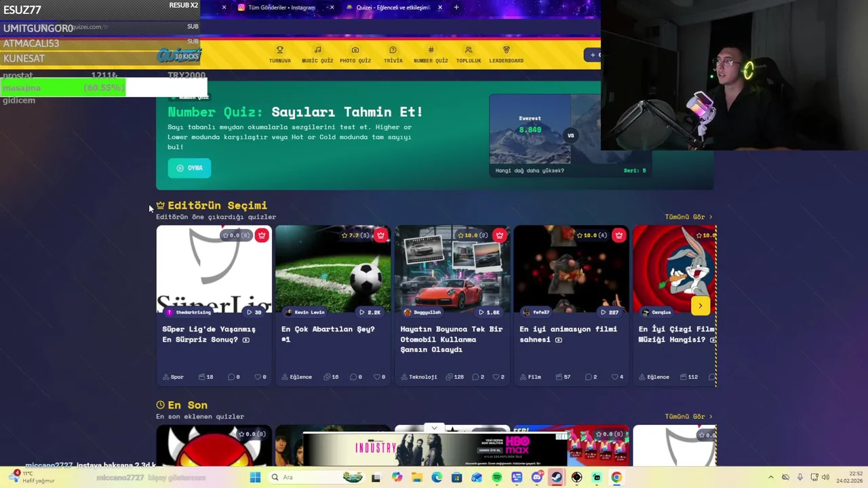
Task: Click the Bugs Bunny quiz thumbnail
Action: coord(674,268)
